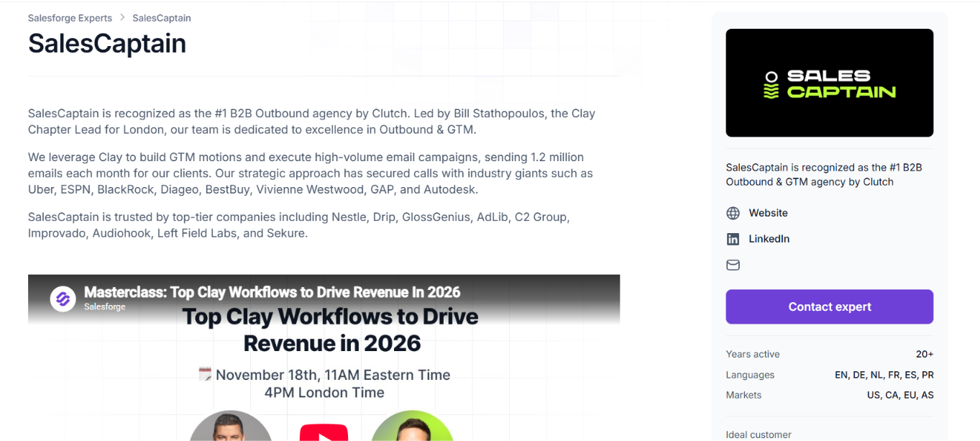Play the YouTube video via red play icon

(324, 432)
